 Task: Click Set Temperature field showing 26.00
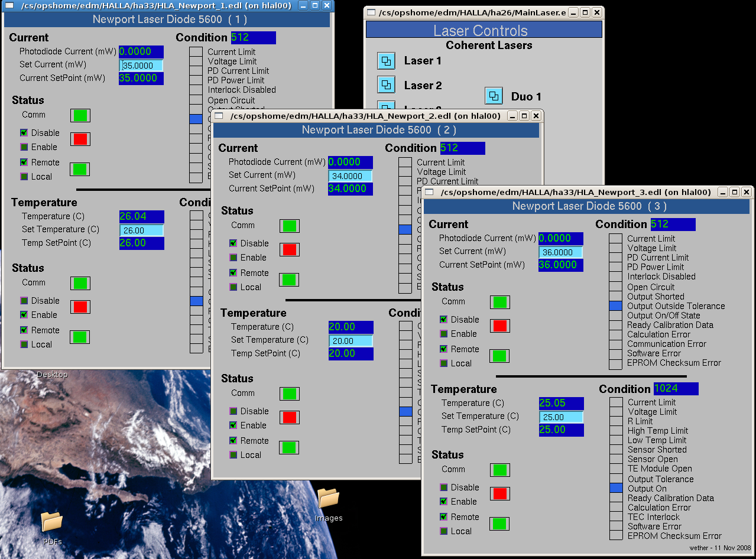tap(141, 230)
